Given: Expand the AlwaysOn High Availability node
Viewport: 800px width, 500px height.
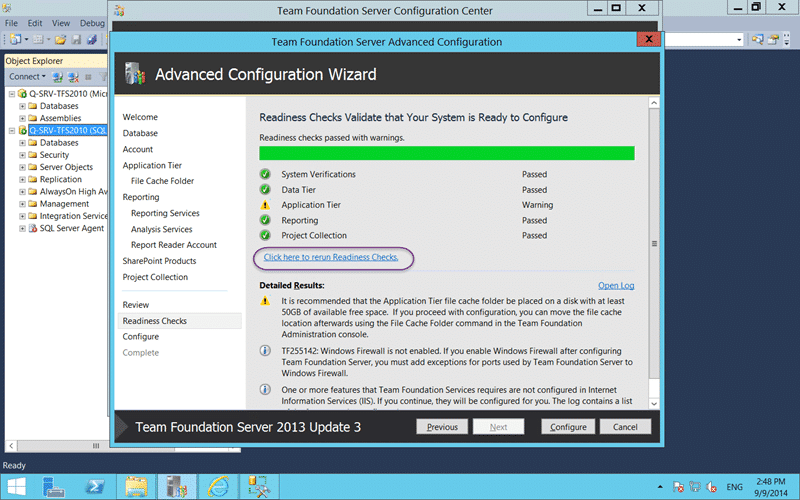Looking at the screenshot, I should pos(22,192).
